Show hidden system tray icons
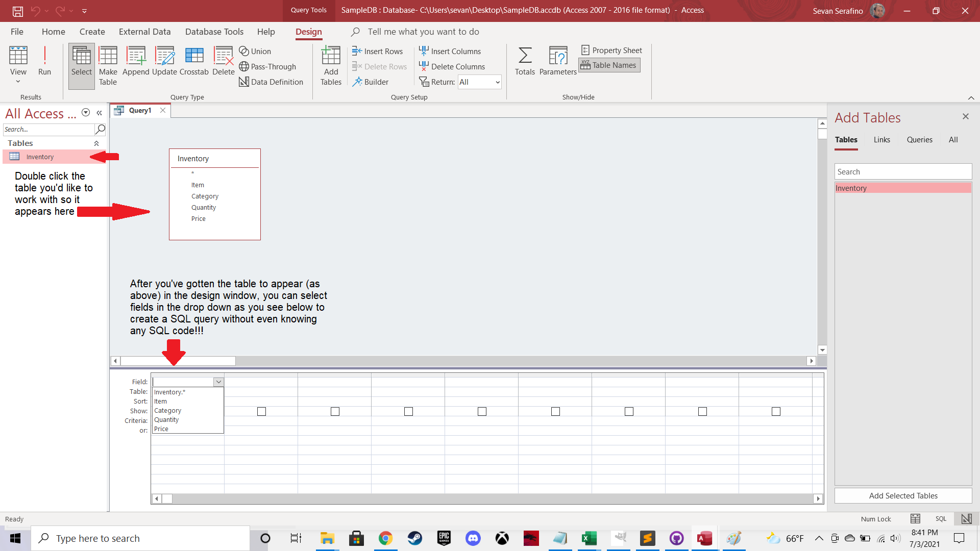Screen dimensions: 980x551 coord(819,538)
